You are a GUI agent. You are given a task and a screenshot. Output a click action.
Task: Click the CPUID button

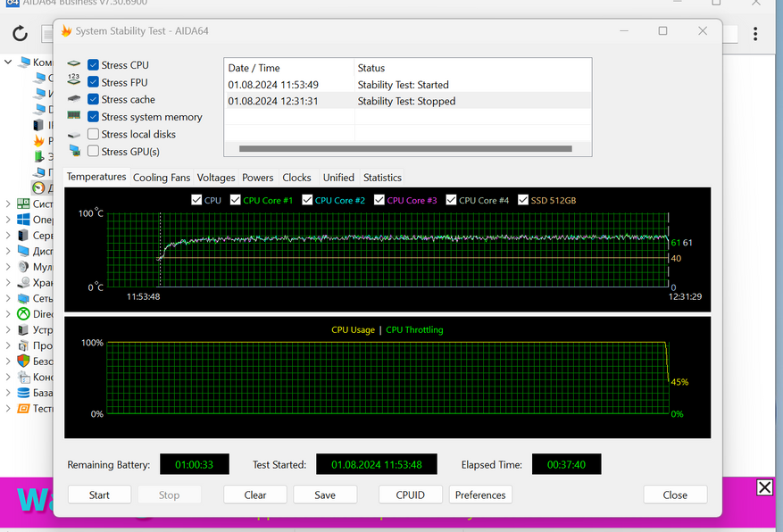click(409, 495)
